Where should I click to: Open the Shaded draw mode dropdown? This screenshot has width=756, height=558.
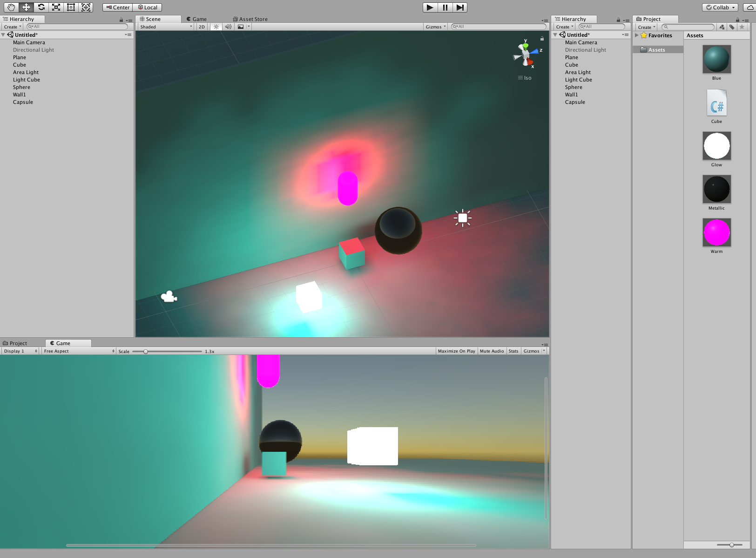click(x=166, y=27)
